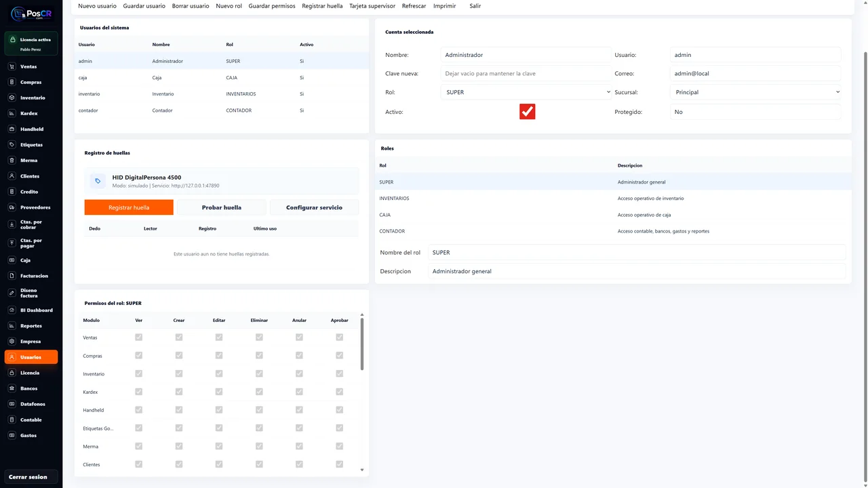The height and width of the screenshot is (488, 868).
Task: Click the Cerrar sesion button
Action: 31,477
